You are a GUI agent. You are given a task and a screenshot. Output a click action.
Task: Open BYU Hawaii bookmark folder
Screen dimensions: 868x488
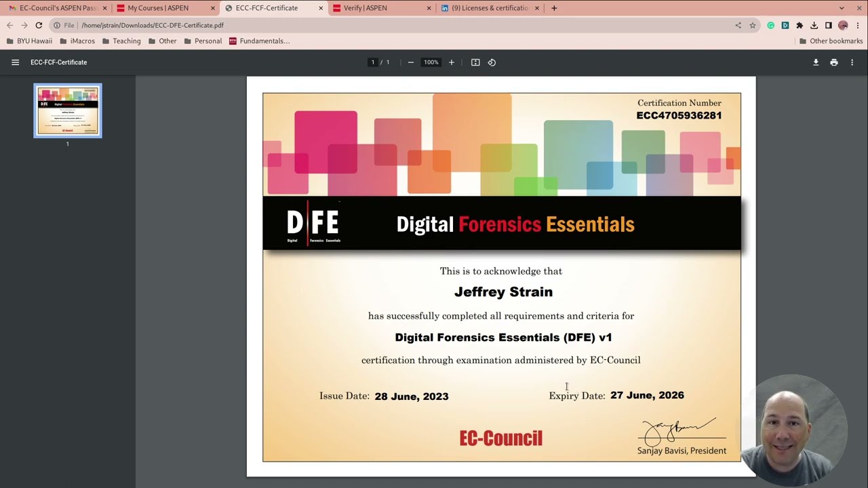pos(29,41)
